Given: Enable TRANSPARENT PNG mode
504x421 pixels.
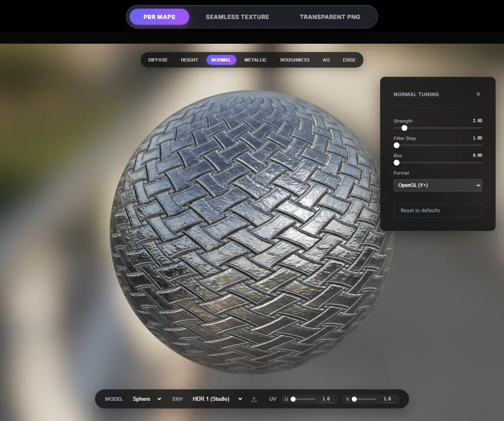Looking at the screenshot, I should (330, 17).
